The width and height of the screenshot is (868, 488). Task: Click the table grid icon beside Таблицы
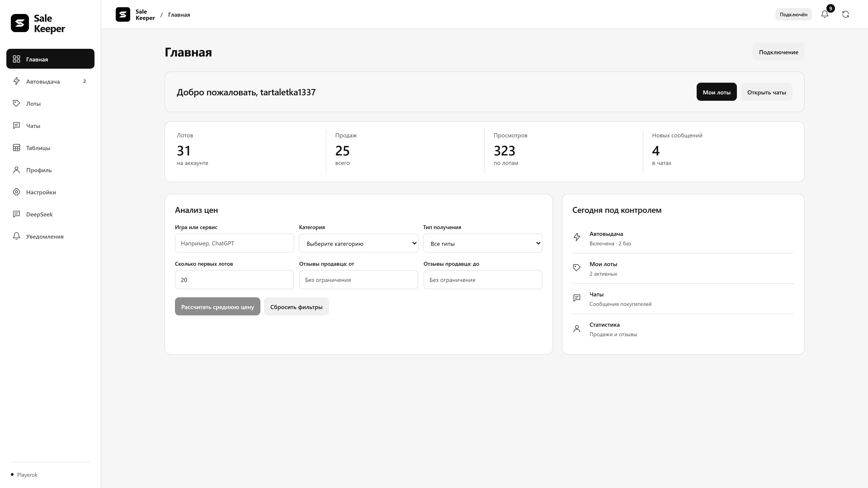[x=17, y=148]
